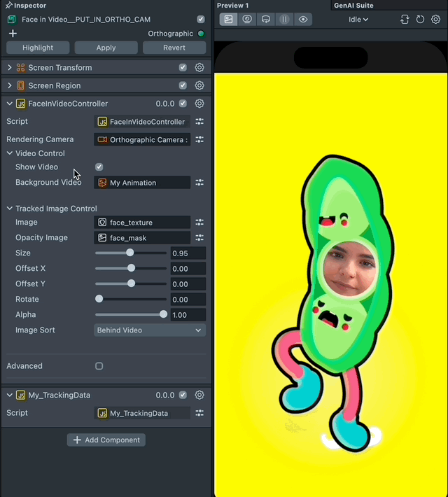
Task: Click the Apply button
Action: 106,48
